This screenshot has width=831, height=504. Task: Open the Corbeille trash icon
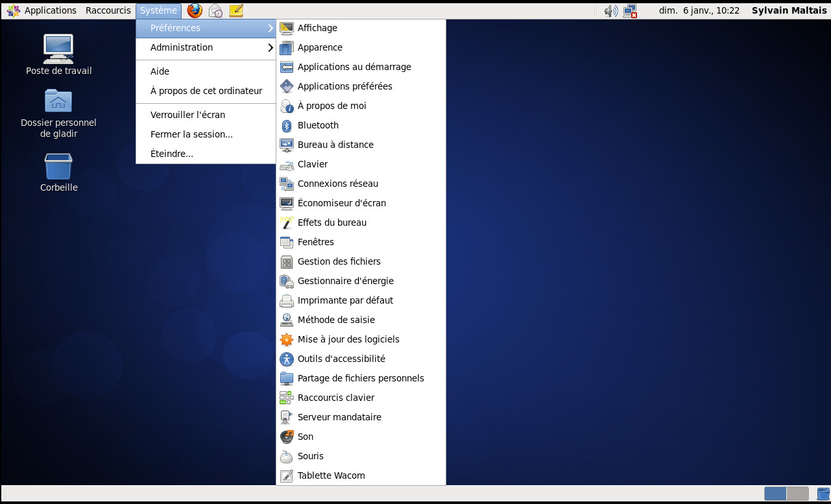[x=58, y=167]
